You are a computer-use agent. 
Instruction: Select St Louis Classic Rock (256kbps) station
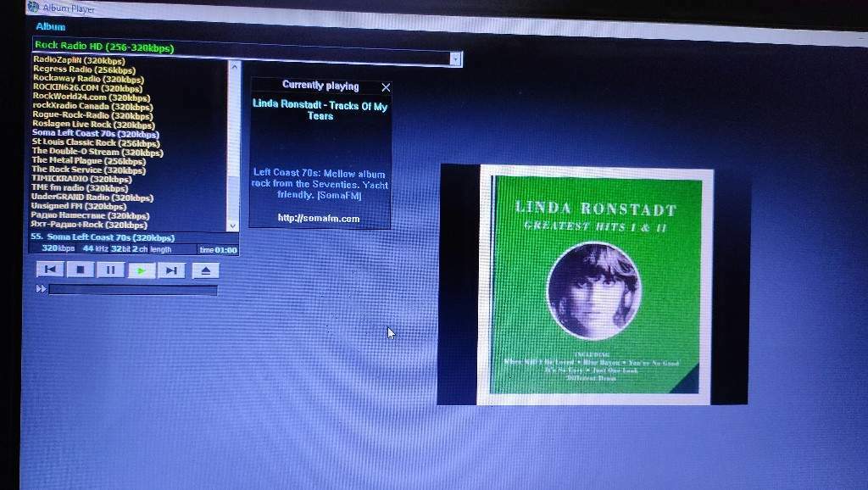pyautogui.click(x=96, y=142)
